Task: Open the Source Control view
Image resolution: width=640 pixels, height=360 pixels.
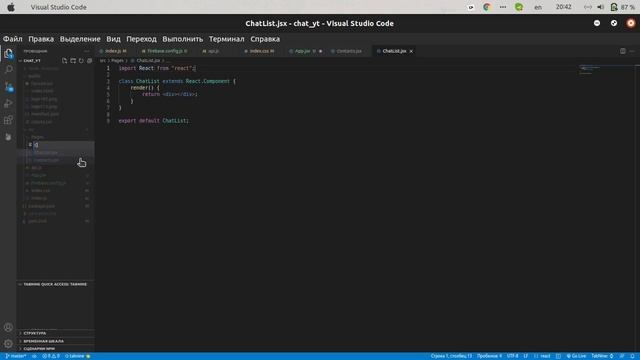Action: pos(8,87)
